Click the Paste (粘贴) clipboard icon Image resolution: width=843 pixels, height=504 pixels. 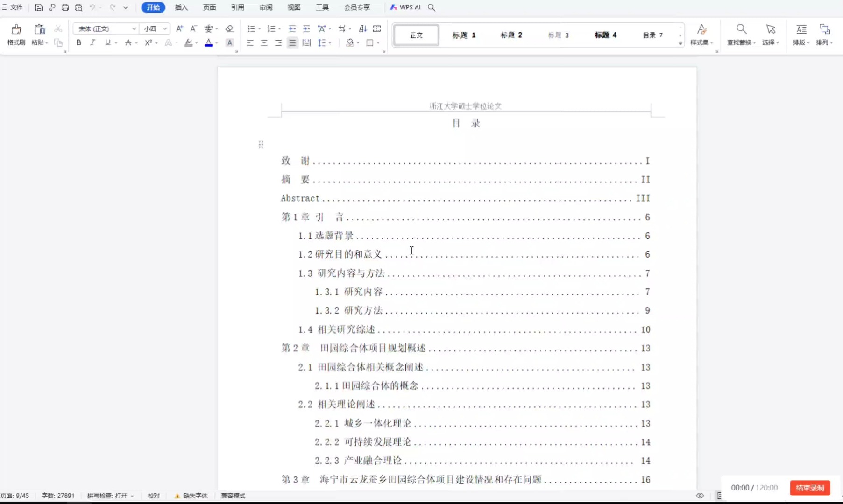pyautogui.click(x=40, y=29)
